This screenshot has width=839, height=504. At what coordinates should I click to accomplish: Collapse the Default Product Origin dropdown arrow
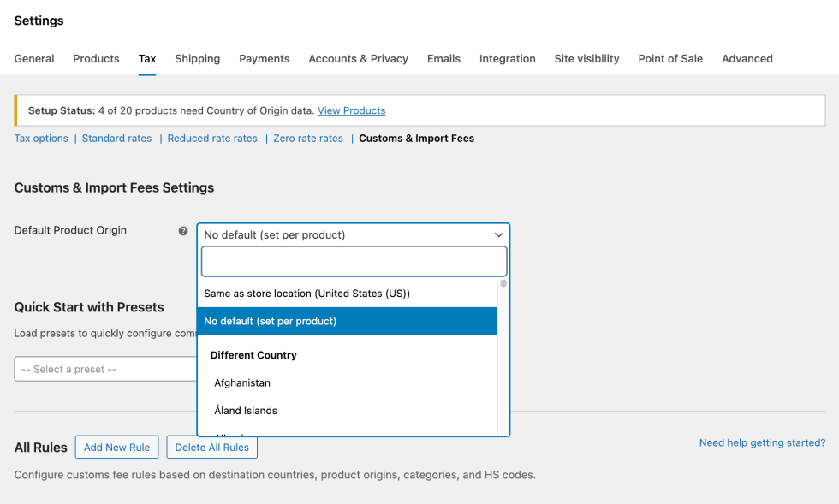(498, 234)
